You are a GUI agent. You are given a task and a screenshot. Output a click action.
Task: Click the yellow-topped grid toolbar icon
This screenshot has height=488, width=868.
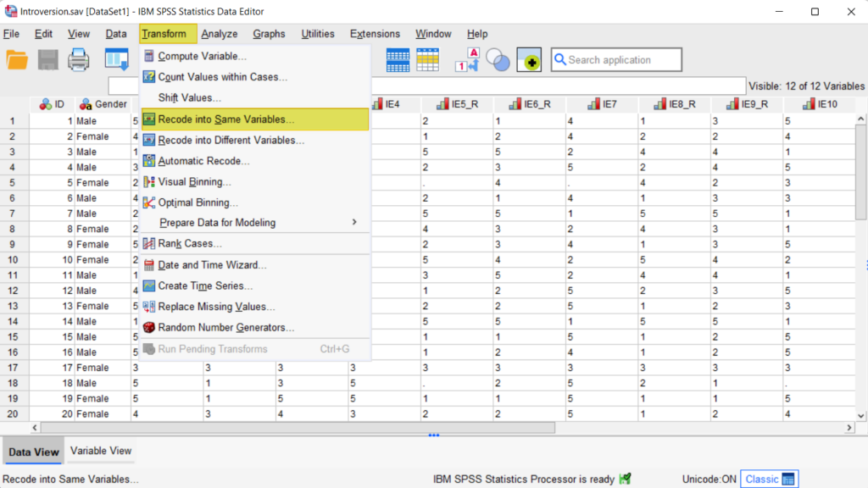pos(427,60)
